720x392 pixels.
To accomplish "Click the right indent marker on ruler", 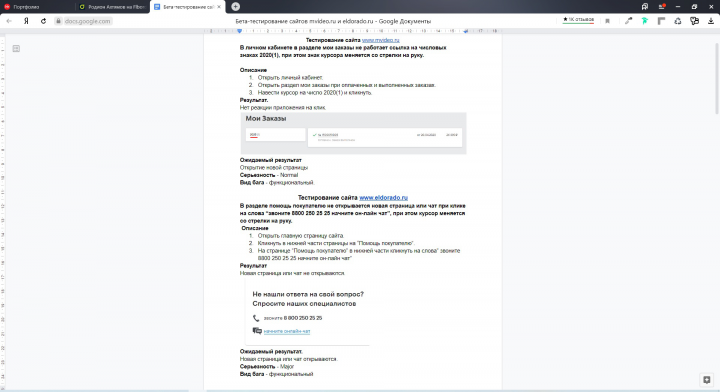I will 466,31.
